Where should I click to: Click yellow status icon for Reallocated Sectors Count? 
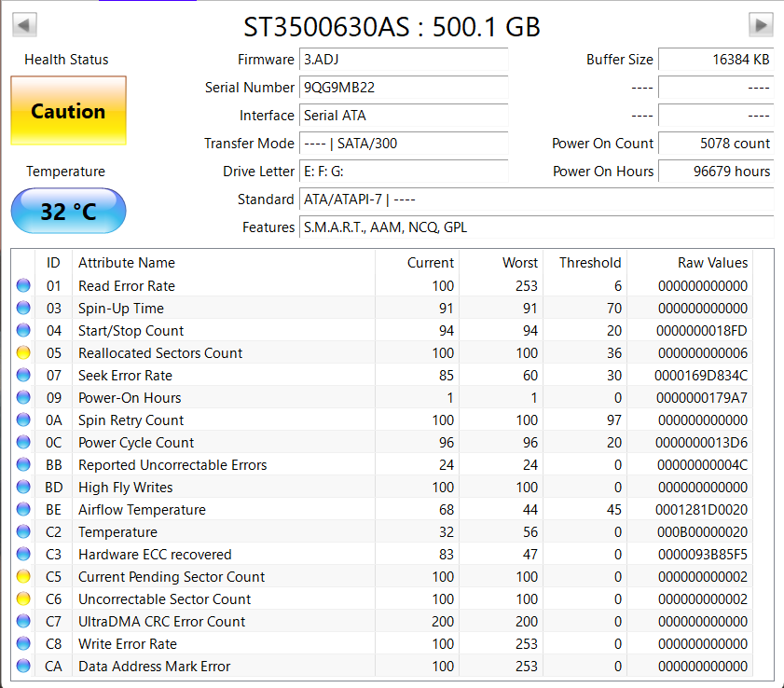[23, 353]
